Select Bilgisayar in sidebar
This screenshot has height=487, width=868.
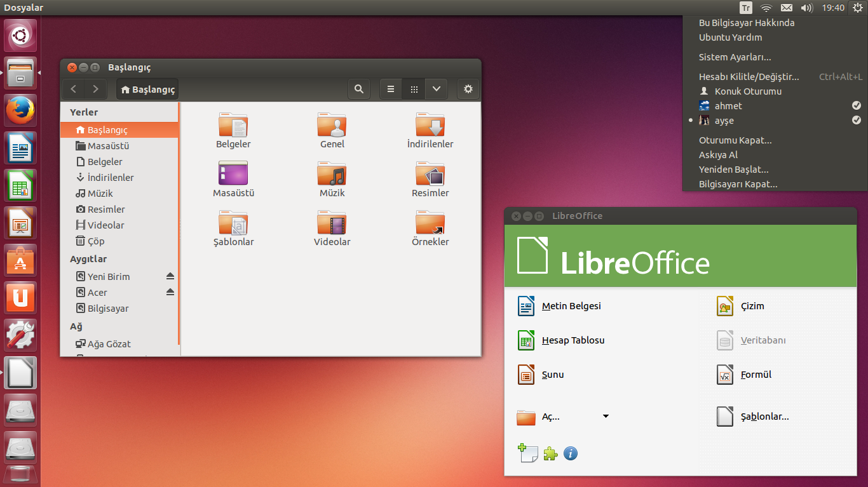pyautogui.click(x=119, y=308)
